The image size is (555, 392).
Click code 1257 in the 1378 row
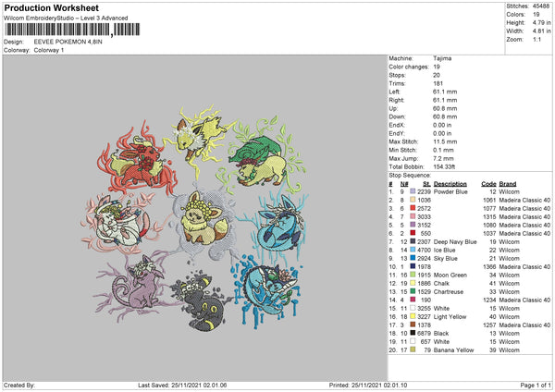click(489, 325)
